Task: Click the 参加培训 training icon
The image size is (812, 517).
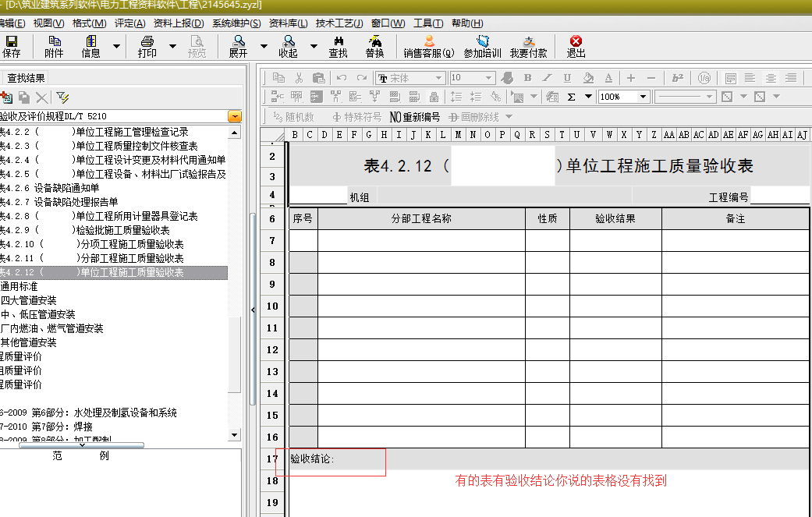Action: coord(482,46)
